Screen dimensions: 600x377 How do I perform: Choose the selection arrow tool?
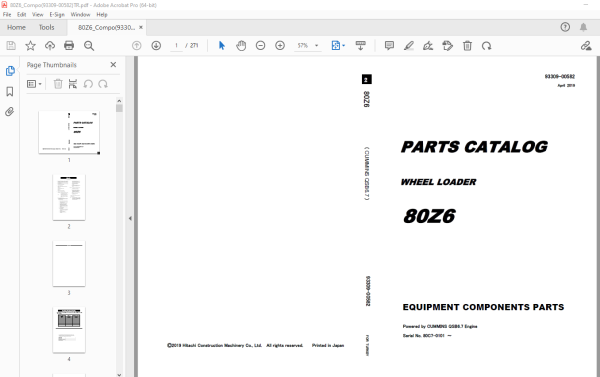pyautogui.click(x=222, y=46)
